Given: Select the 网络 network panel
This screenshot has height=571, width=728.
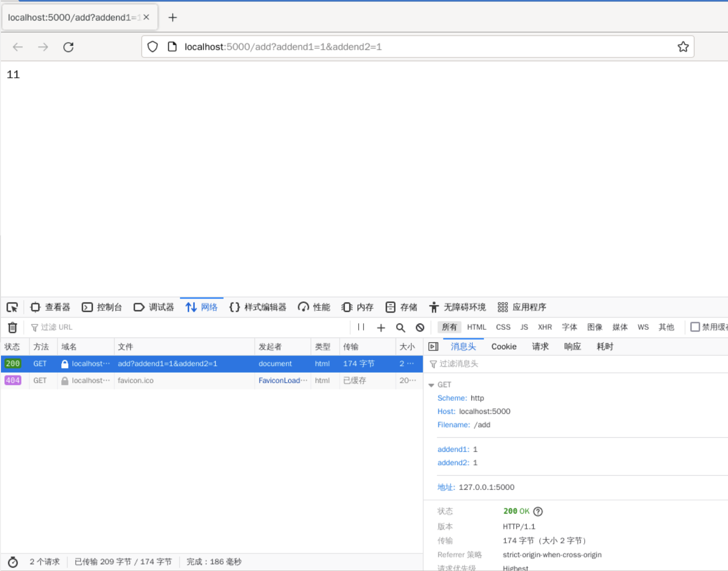Looking at the screenshot, I should [202, 307].
